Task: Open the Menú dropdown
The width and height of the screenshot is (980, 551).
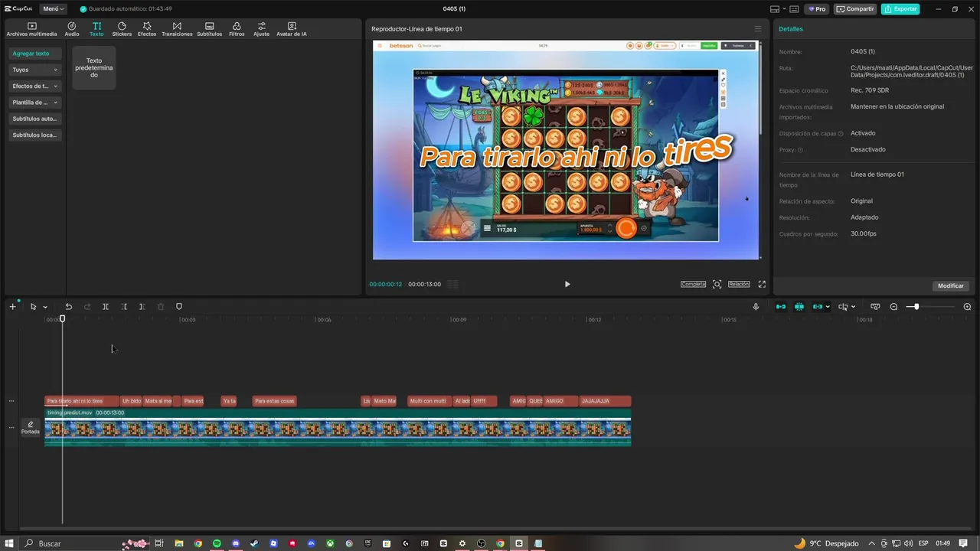Action: (x=54, y=9)
